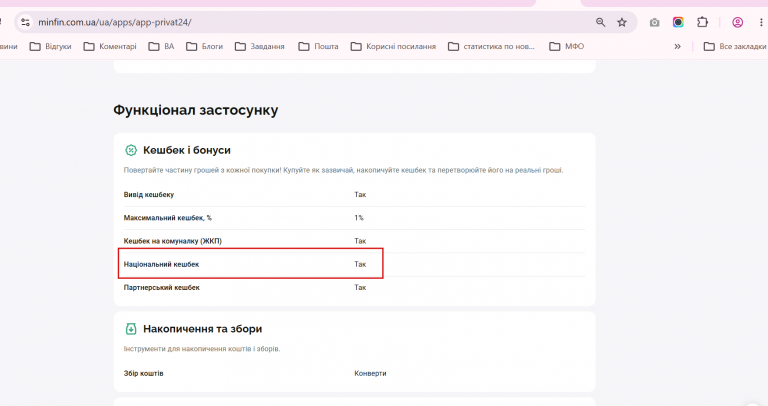Click the Партнерський кешбек row label
This screenshot has width=768, height=406.
(x=162, y=287)
